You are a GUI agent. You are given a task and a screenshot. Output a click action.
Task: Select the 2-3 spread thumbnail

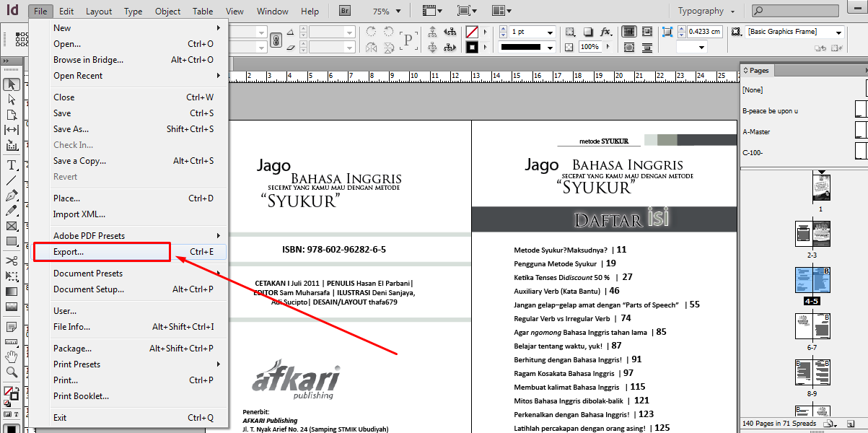point(812,235)
